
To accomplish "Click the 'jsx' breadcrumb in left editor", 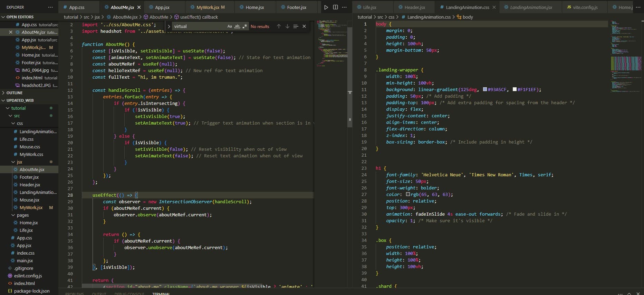I will click(97, 17).
